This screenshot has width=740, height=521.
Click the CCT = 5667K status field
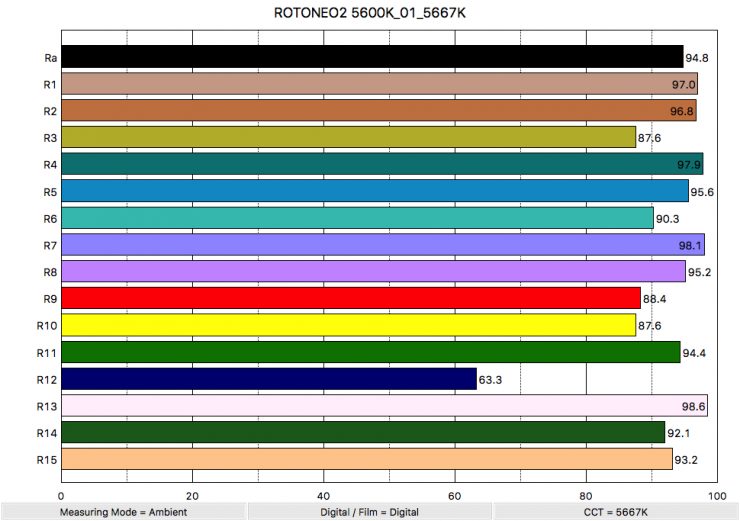[x=616, y=511]
